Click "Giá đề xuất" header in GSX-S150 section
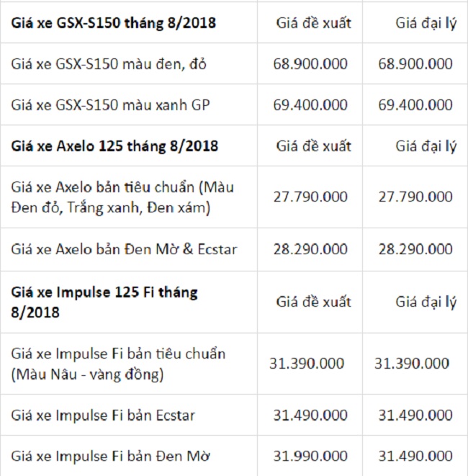The image size is (468, 476). (313, 23)
